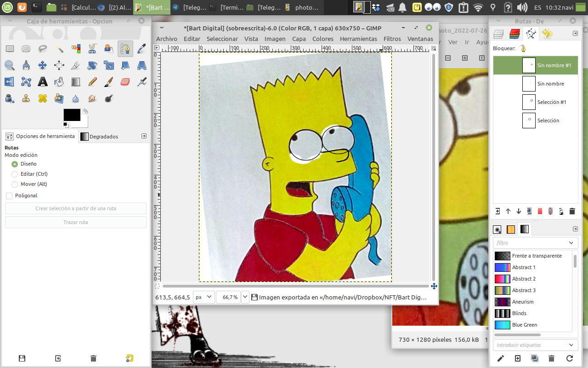Switch to the Undo History tab

(x=547, y=34)
